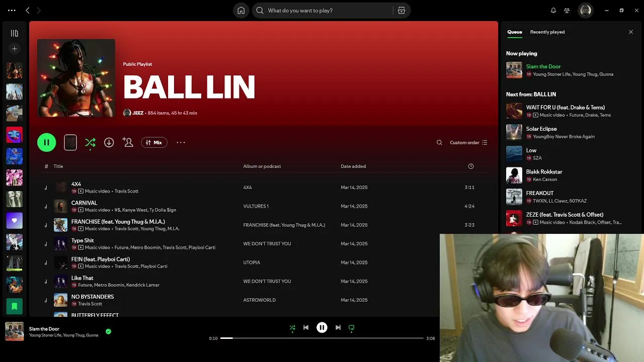
Task: Search within the playlist magnifier icon
Action: [x=439, y=143]
